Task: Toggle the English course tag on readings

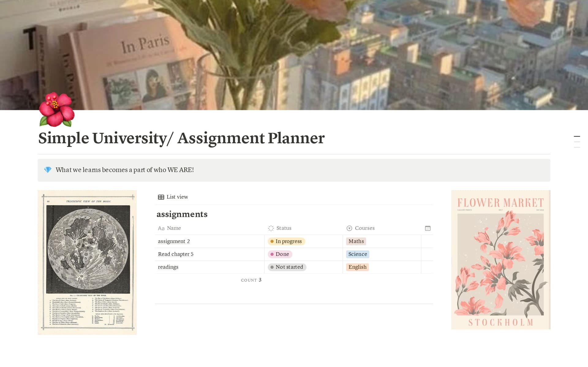Action: [357, 267]
